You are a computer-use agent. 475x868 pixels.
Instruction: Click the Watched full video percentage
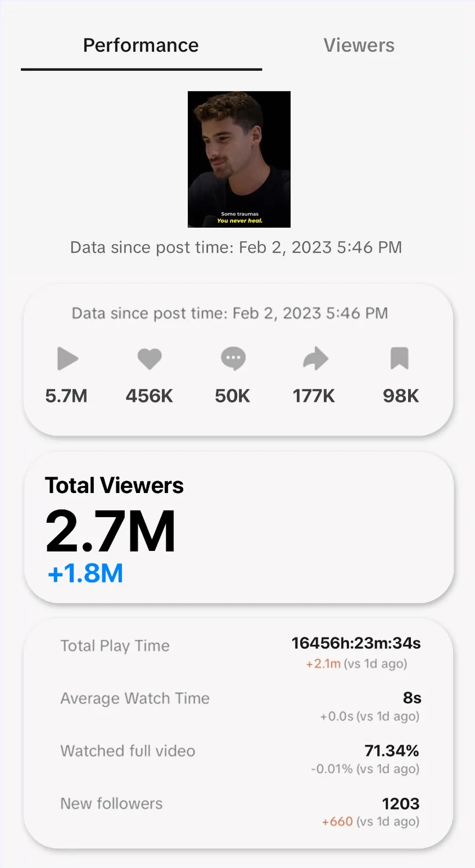point(392,751)
